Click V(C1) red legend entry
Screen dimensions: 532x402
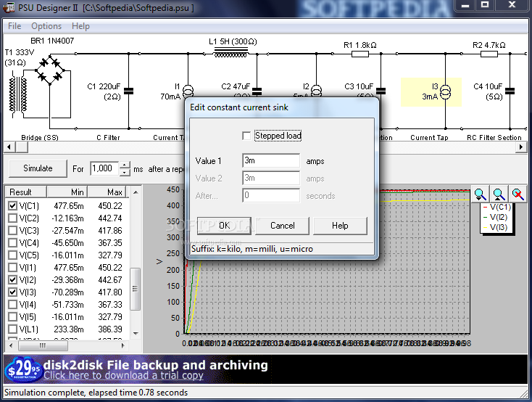click(497, 207)
